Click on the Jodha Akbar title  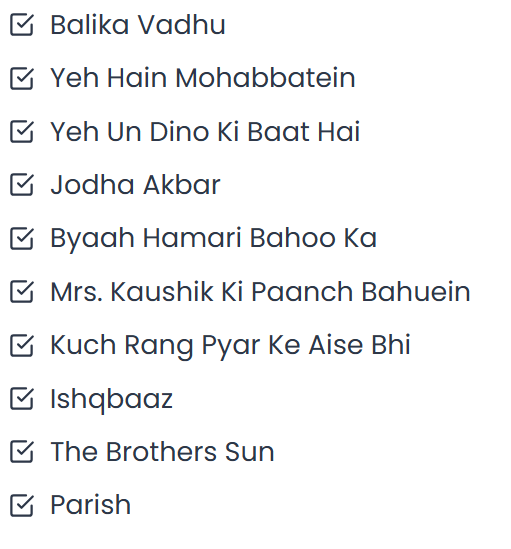136,185
